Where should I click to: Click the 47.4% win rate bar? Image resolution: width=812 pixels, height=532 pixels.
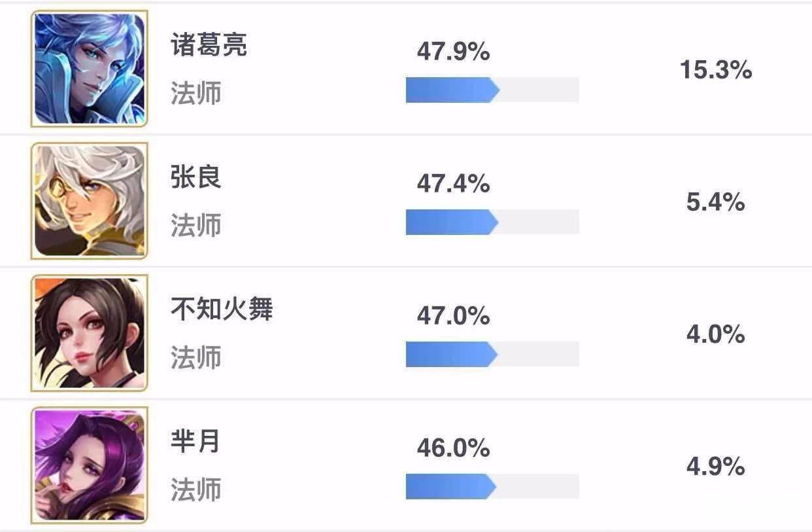tap(492, 222)
